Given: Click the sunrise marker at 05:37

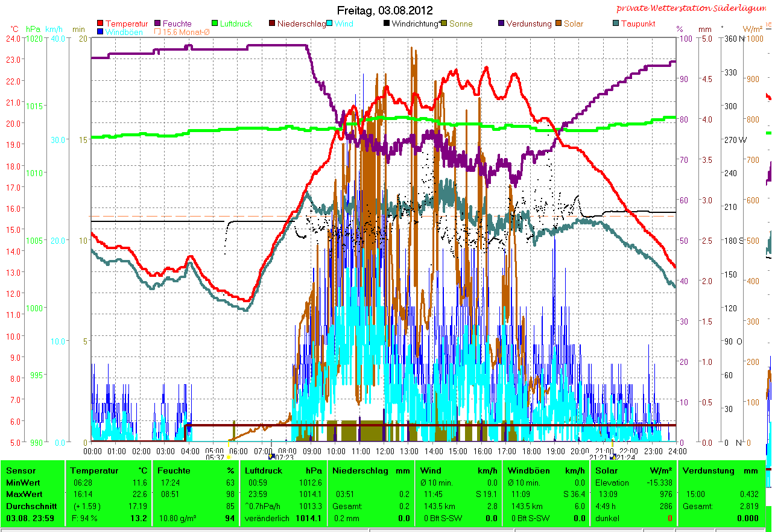Looking at the screenshot, I should click(228, 457).
